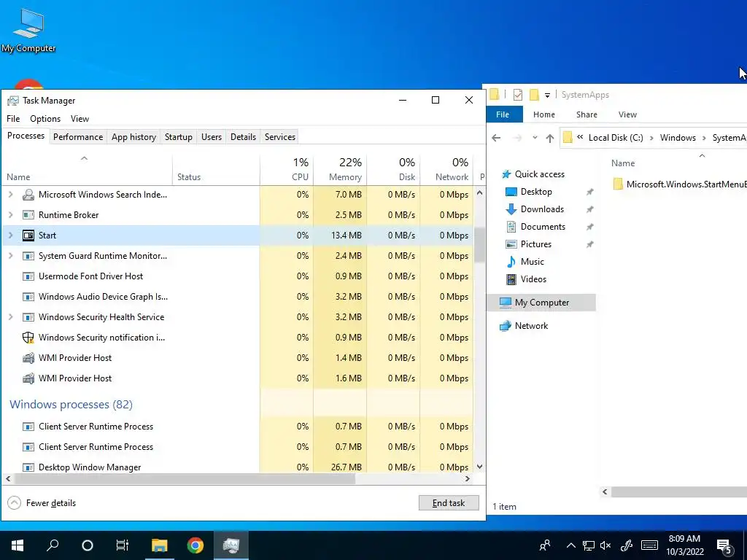This screenshot has width=747, height=560.
Task: Open the Customize Quick Access Toolbar dropdown
Action: (547, 96)
